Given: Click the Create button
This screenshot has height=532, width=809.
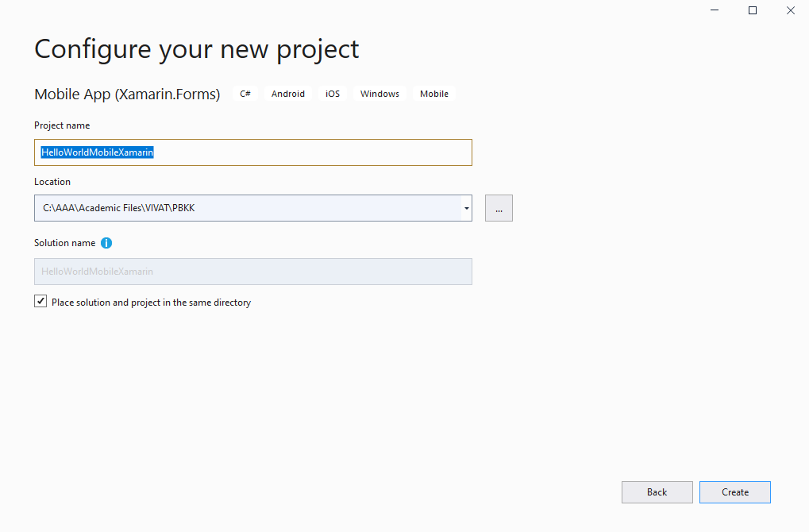Looking at the screenshot, I should point(734,492).
